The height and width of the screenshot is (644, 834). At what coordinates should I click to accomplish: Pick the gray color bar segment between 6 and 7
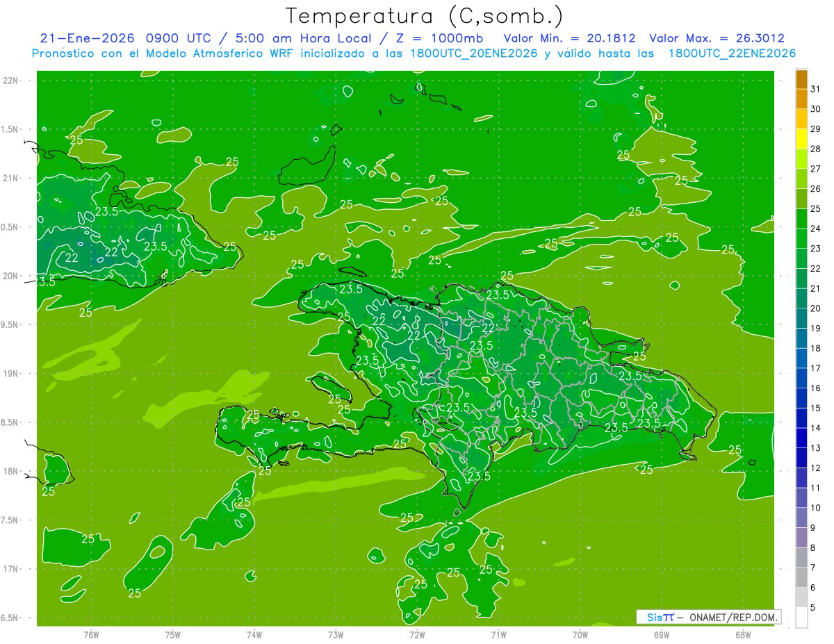(801, 578)
